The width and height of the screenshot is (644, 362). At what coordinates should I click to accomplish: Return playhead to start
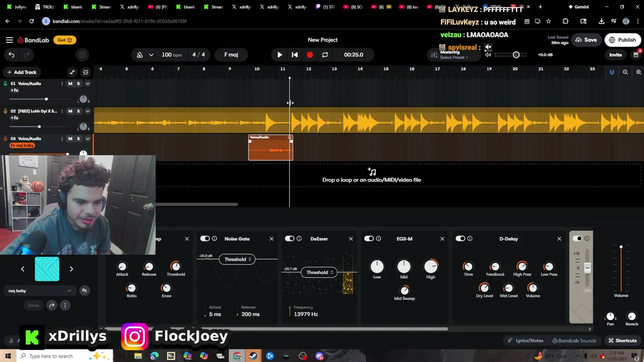[295, 55]
